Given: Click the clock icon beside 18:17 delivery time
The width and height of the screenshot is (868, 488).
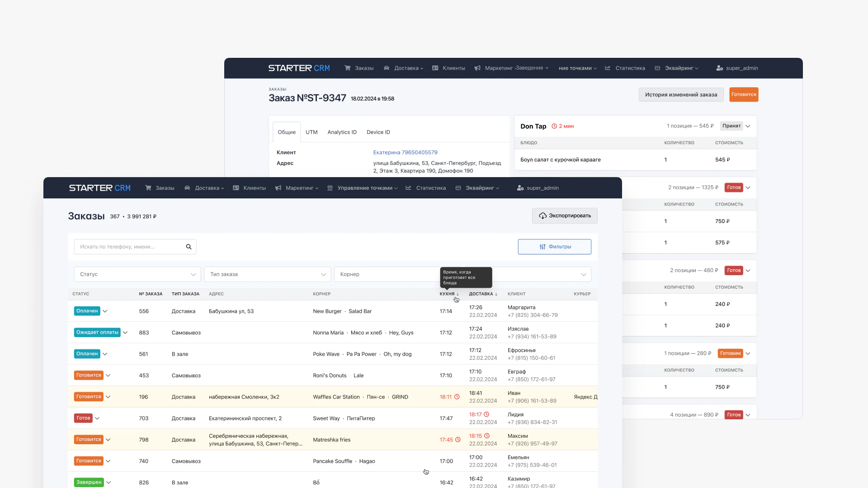Looking at the screenshot, I should pos(486,414).
